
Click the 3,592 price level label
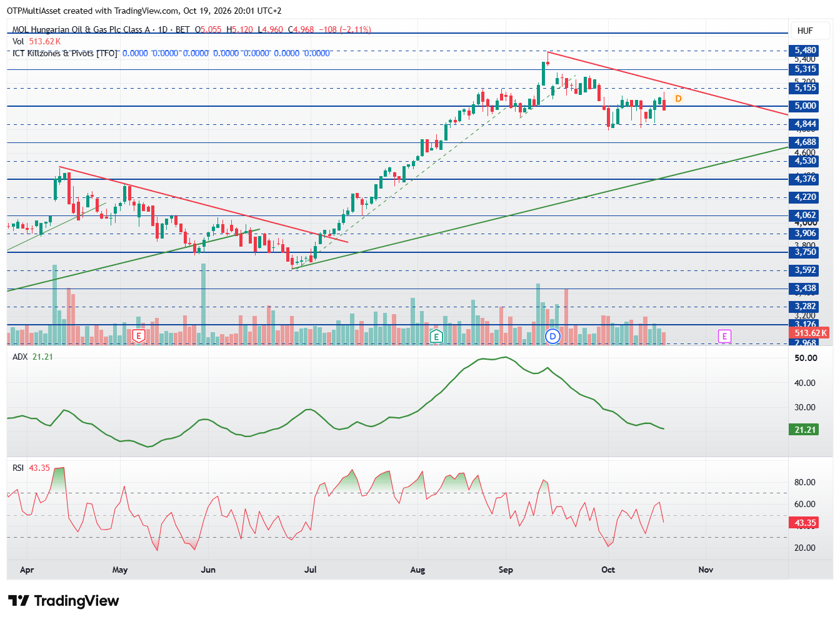(805, 270)
